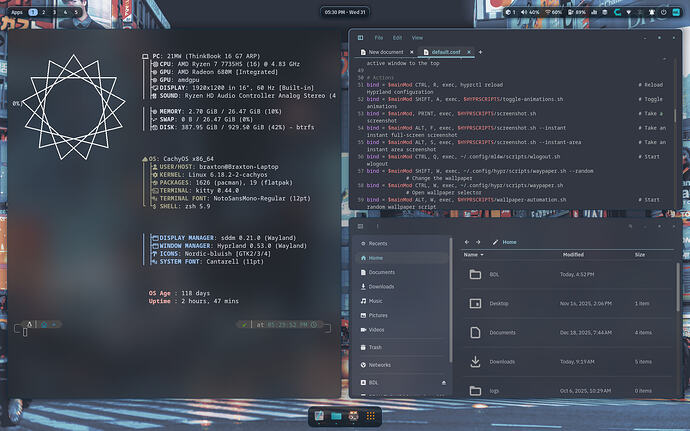Click the updates count icon showing 1
Image resolution: width=690 pixels, height=431 pixels.
click(x=510, y=12)
